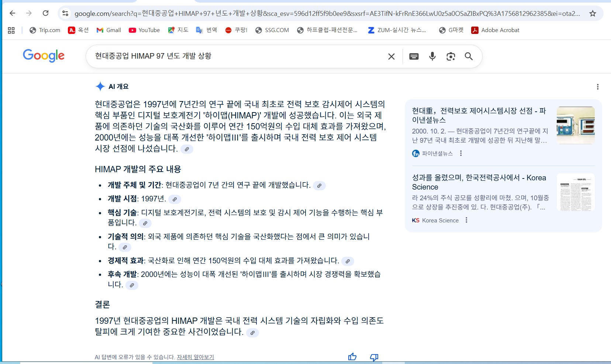Open source link for 경제적 효과
This screenshot has height=364, width=611.
point(348,261)
